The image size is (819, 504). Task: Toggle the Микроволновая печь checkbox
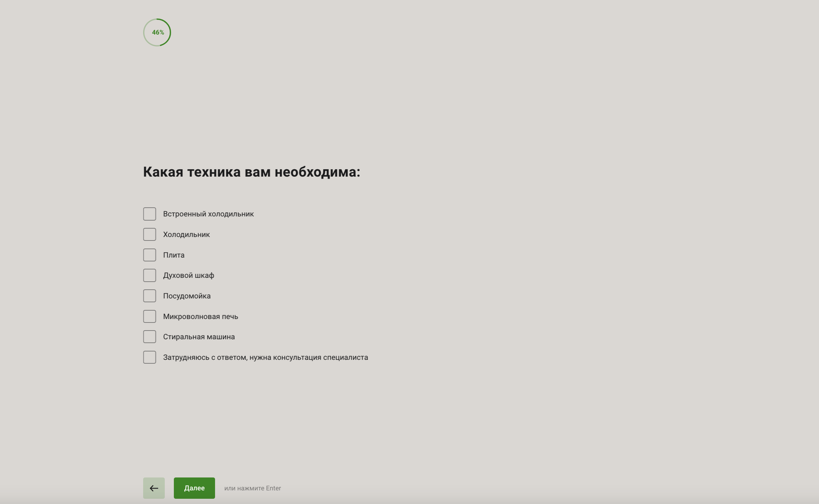coord(149,317)
